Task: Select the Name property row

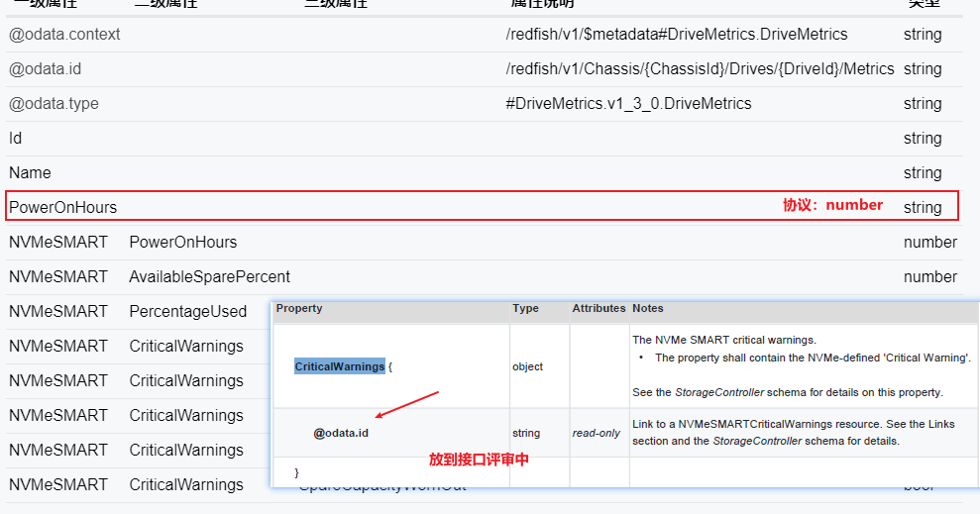Action: [30, 173]
